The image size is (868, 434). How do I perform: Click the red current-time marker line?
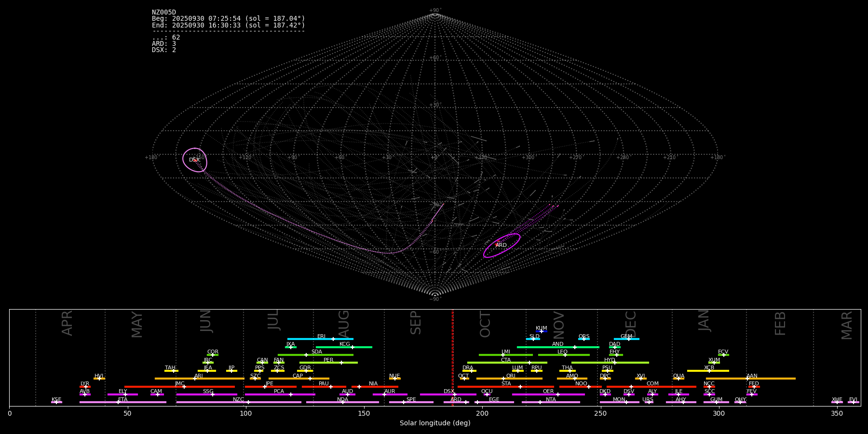(452, 357)
